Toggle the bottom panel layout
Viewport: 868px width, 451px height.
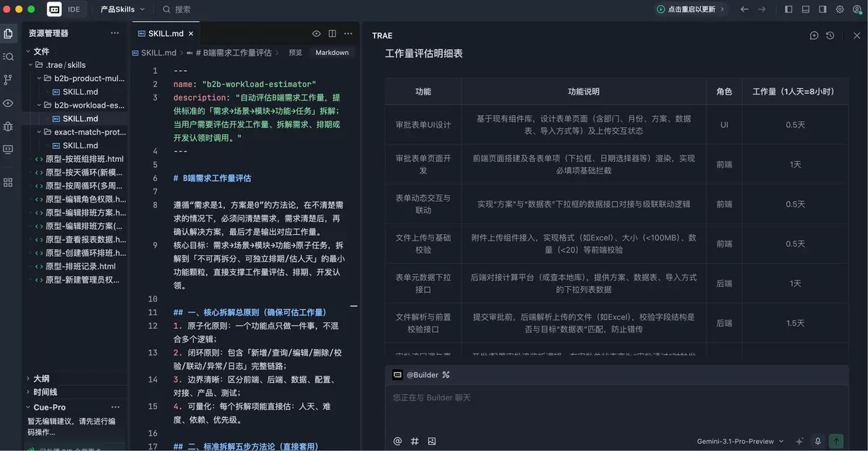tap(805, 9)
